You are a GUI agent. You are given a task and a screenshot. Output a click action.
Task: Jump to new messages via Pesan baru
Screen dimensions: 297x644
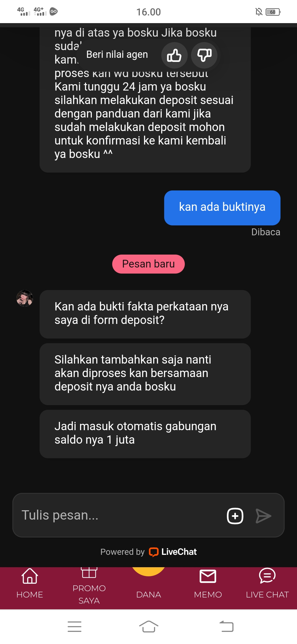pos(148,264)
